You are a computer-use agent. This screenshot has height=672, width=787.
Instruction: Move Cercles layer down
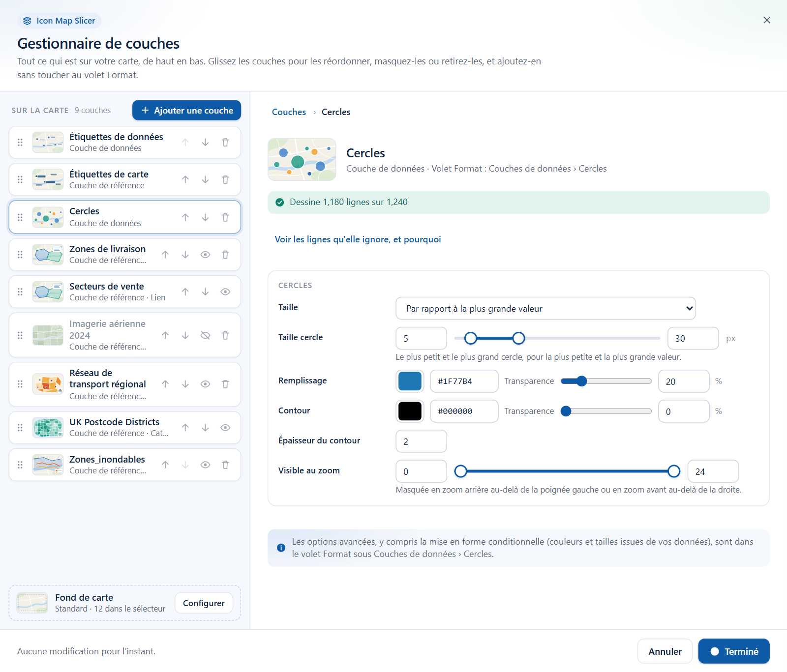point(205,217)
